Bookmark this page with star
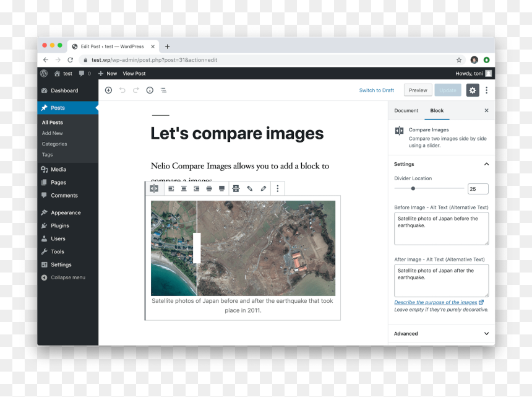The height and width of the screenshot is (397, 532). click(x=459, y=60)
